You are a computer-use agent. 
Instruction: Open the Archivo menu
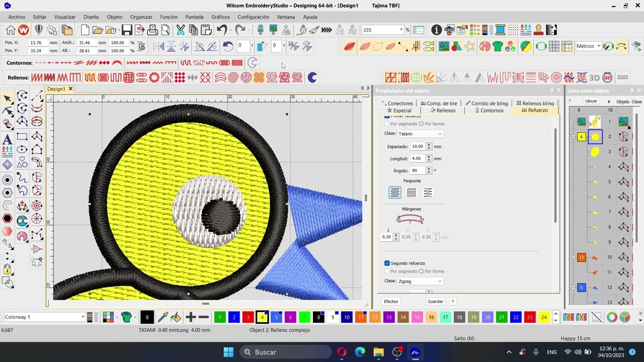(x=17, y=17)
